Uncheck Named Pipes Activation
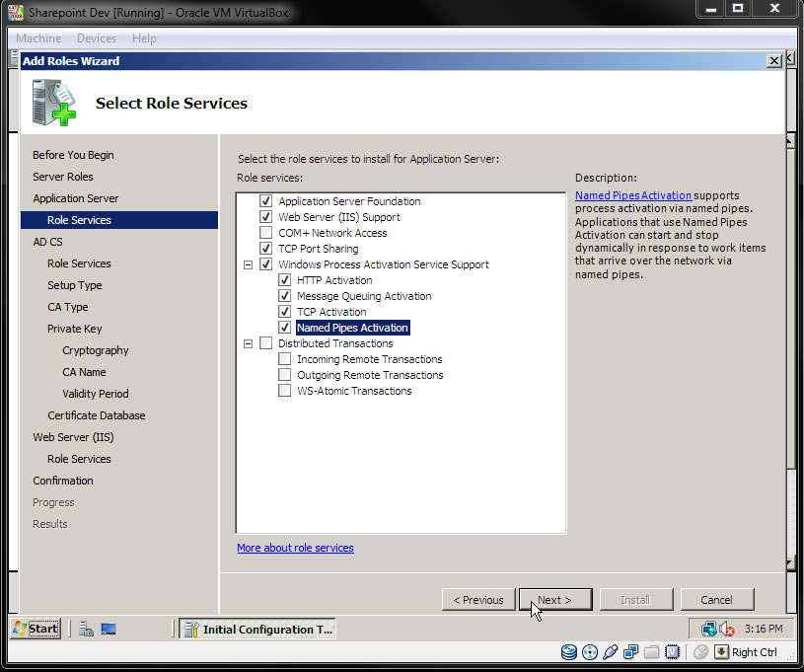The height and width of the screenshot is (672, 804). (x=284, y=328)
